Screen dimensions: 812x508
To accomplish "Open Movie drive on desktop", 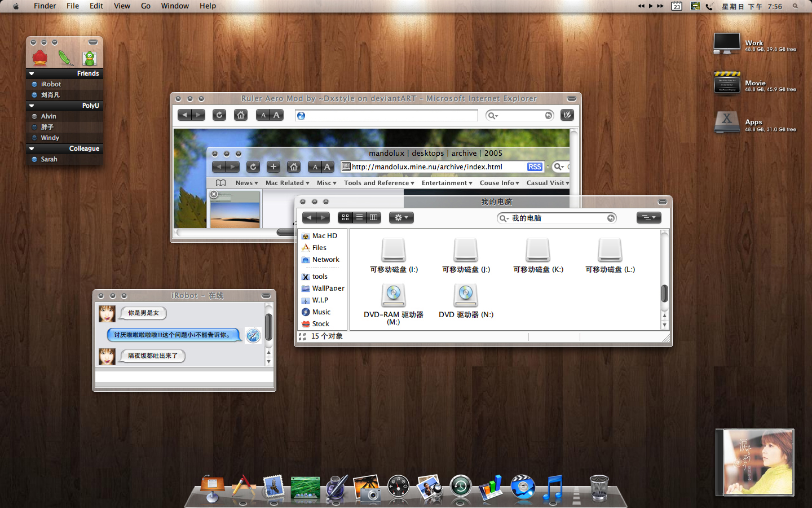I will pyautogui.click(x=726, y=83).
